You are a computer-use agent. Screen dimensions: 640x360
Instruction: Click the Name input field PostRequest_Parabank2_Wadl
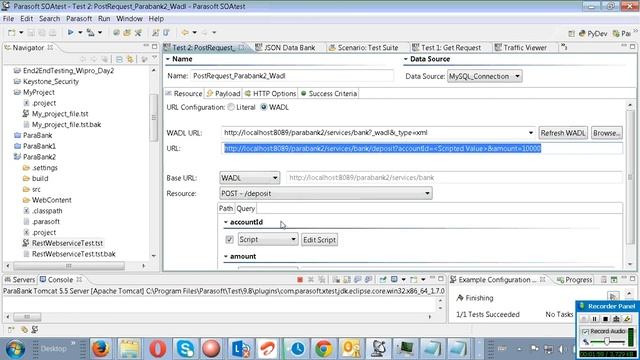click(292, 76)
